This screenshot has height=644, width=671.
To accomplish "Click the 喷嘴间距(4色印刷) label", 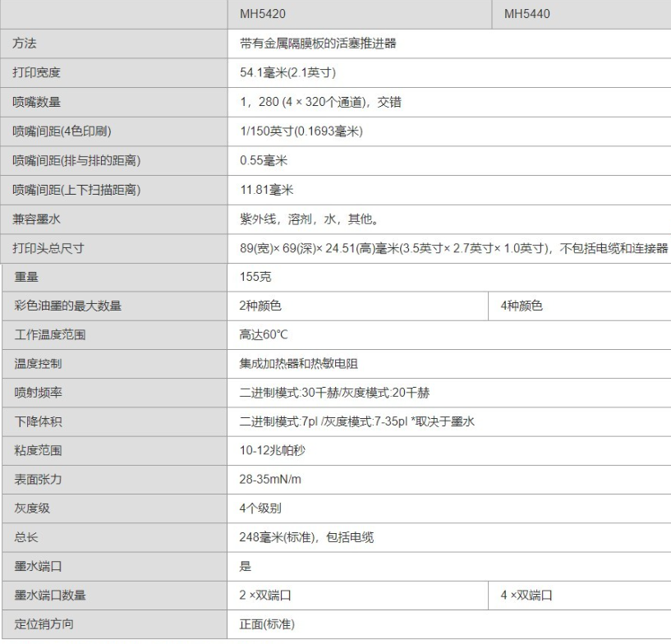I will [x=62, y=131].
